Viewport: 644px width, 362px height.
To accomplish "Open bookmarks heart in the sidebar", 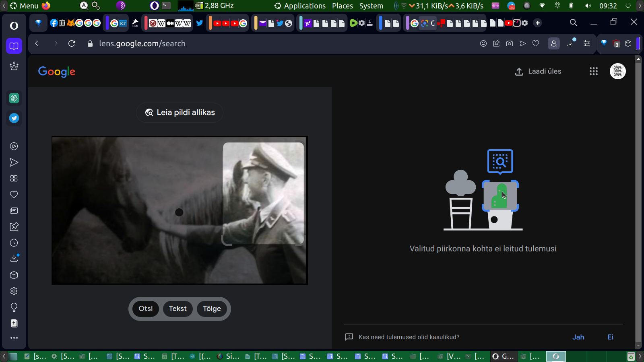I will click(14, 195).
